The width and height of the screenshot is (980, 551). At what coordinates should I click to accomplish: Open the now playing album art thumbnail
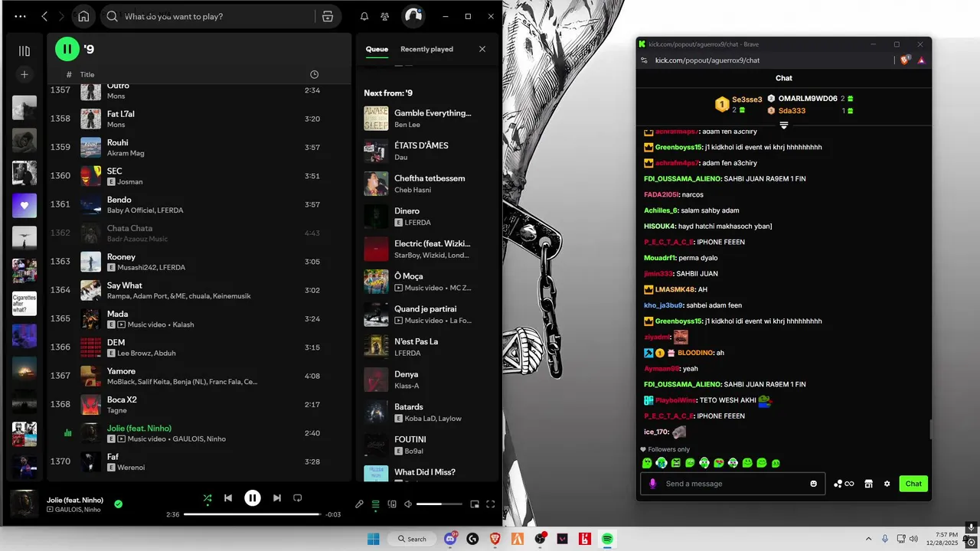tap(24, 504)
